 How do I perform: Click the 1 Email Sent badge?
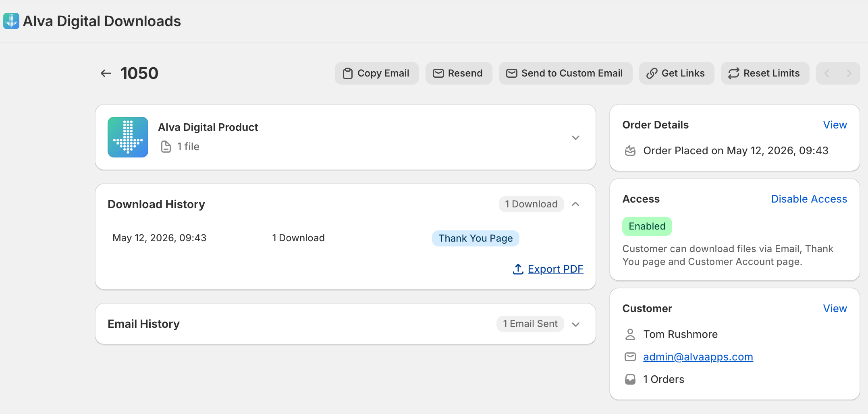point(530,324)
